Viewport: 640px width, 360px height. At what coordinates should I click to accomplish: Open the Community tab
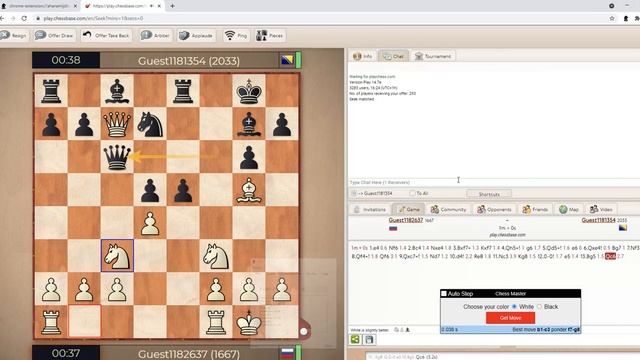[448, 209]
